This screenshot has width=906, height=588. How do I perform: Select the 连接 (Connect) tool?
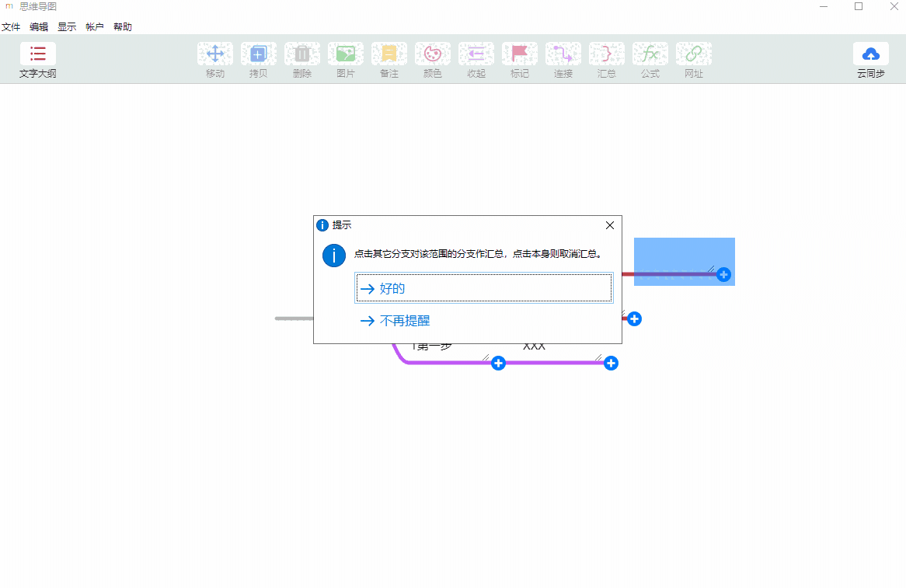(563, 54)
